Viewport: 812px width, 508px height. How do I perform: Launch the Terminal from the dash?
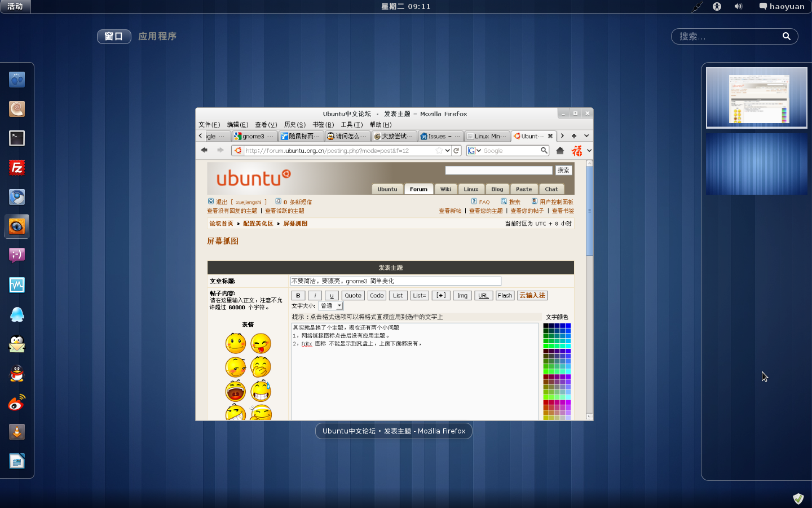point(17,138)
